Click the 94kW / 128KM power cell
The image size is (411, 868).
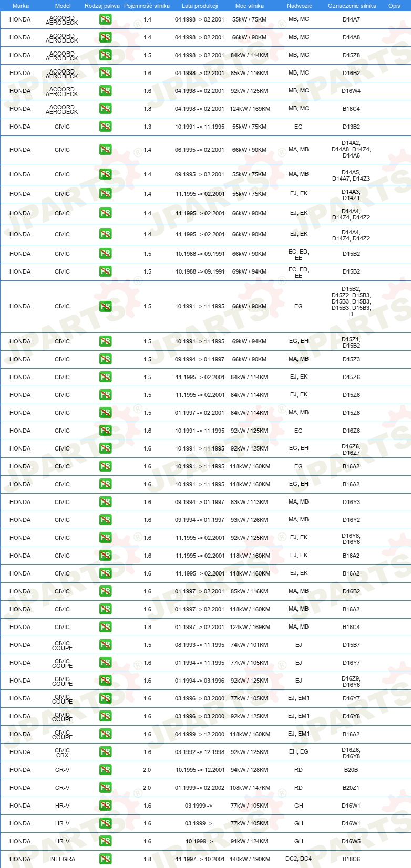click(250, 770)
